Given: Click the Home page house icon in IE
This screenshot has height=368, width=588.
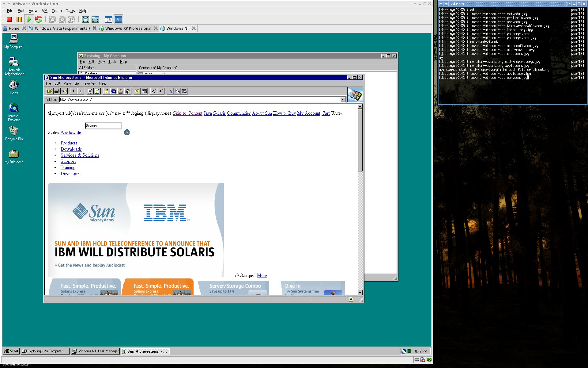Looking at the screenshot, I should tap(106, 91).
